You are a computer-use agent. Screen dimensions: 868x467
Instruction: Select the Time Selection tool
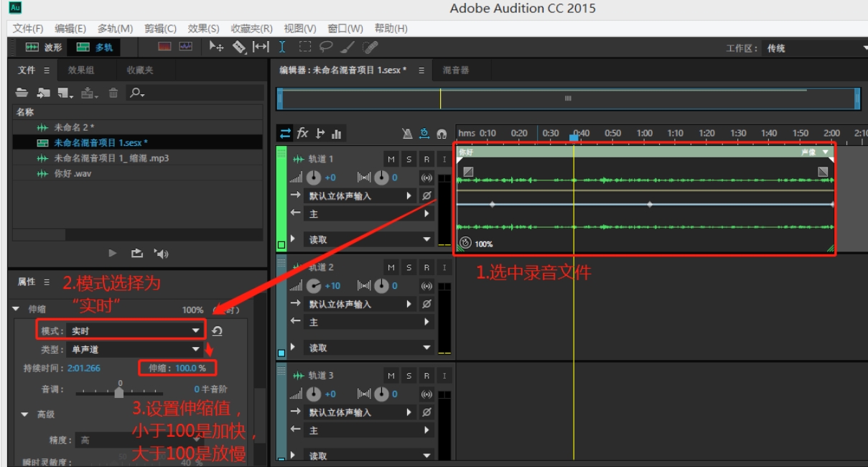pos(282,47)
